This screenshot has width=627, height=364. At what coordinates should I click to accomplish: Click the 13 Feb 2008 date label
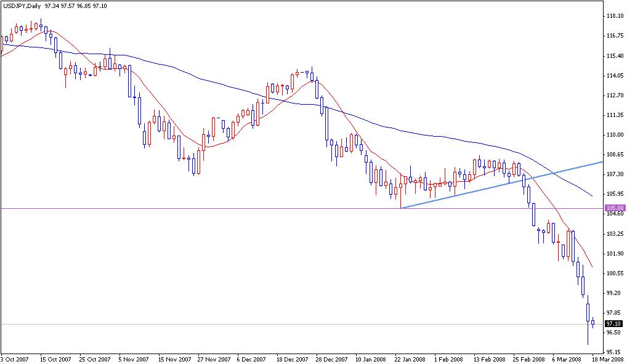[490, 359]
